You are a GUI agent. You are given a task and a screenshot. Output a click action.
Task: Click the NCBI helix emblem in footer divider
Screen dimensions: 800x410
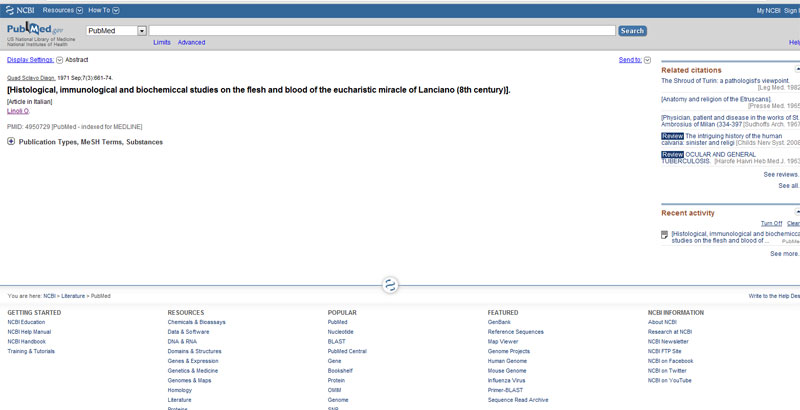[x=390, y=285]
